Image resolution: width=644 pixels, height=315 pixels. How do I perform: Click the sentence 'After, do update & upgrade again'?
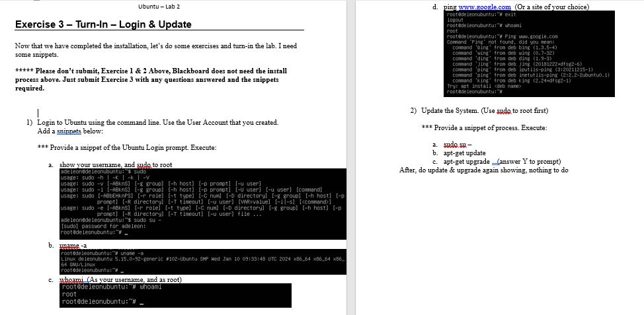[484, 170]
